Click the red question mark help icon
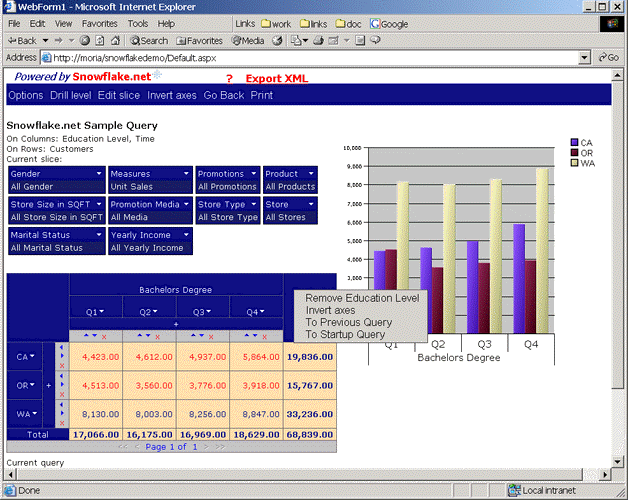Viewport: 628px width, 500px height. pos(229,79)
